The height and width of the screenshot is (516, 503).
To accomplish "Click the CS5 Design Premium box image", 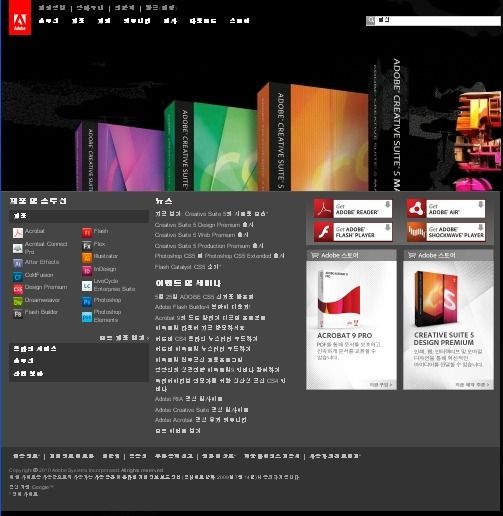I will click(437, 299).
